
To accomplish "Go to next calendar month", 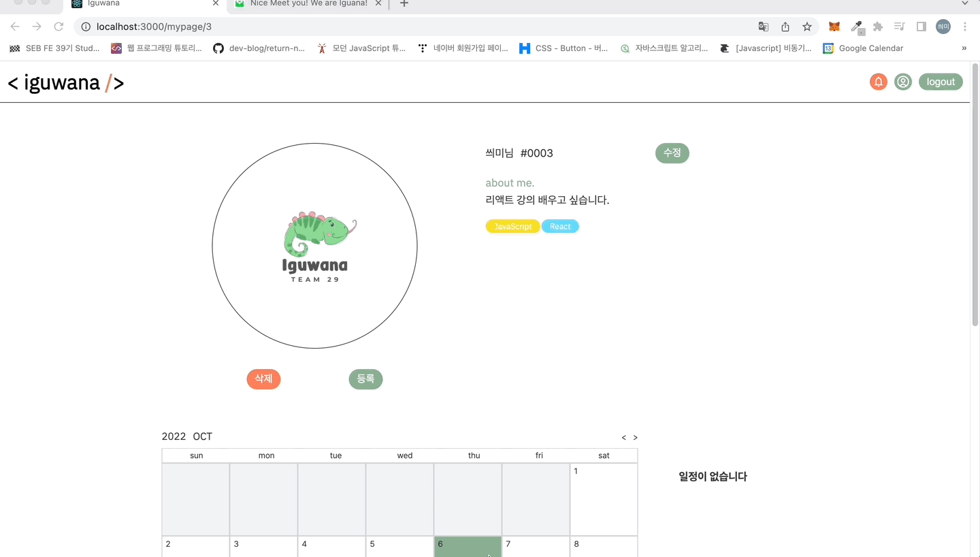I will tap(636, 438).
